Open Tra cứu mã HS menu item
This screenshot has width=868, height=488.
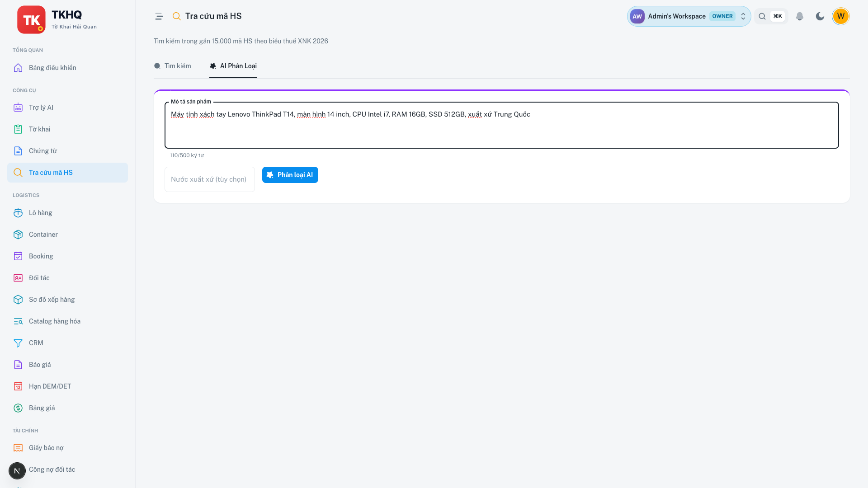[67, 173]
